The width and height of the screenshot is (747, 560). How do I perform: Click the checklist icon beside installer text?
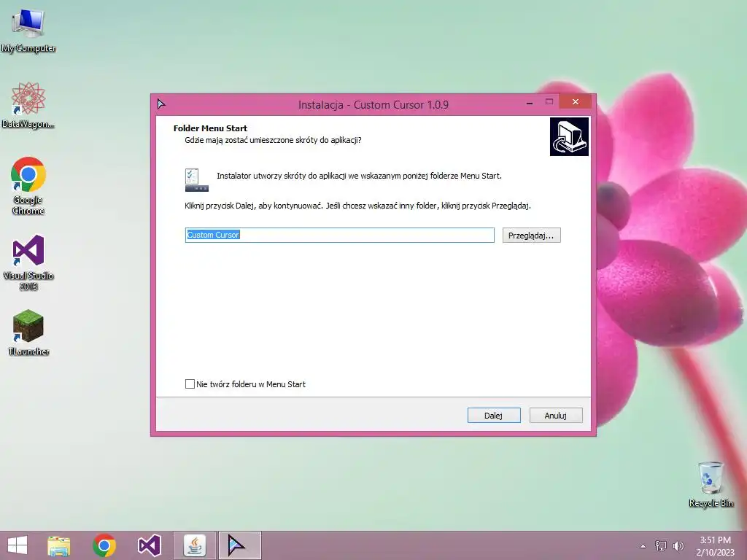197,180
